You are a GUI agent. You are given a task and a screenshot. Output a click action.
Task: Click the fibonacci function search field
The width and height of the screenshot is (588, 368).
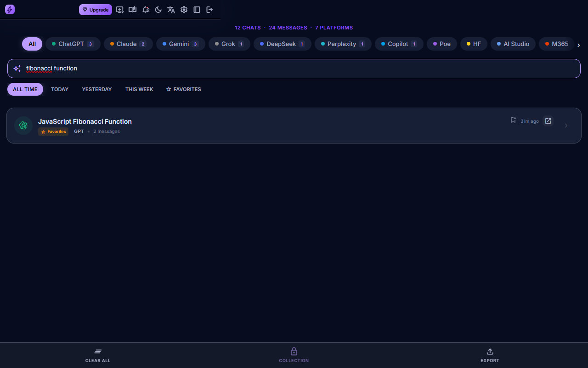tap(294, 69)
